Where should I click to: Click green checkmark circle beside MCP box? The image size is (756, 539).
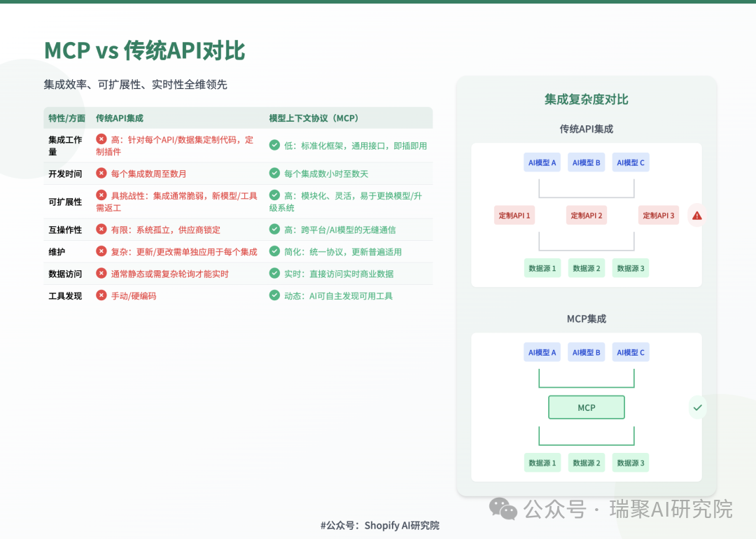[x=697, y=407]
